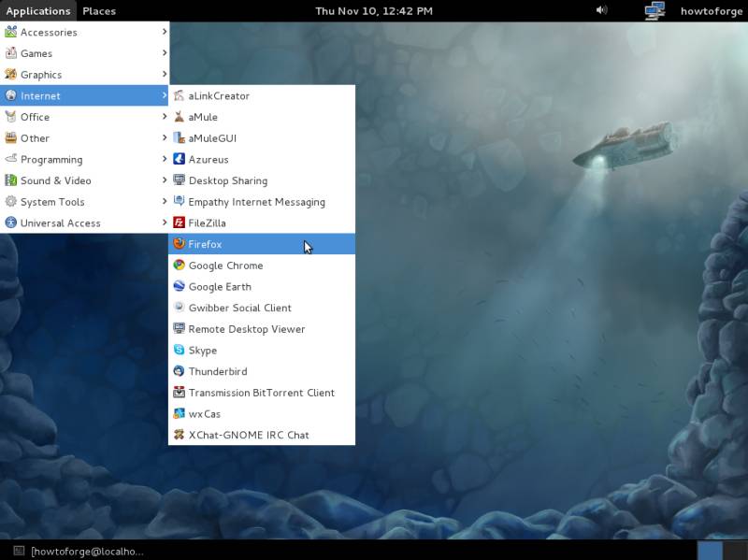Open Skype
748x560 pixels.
[x=262, y=350]
